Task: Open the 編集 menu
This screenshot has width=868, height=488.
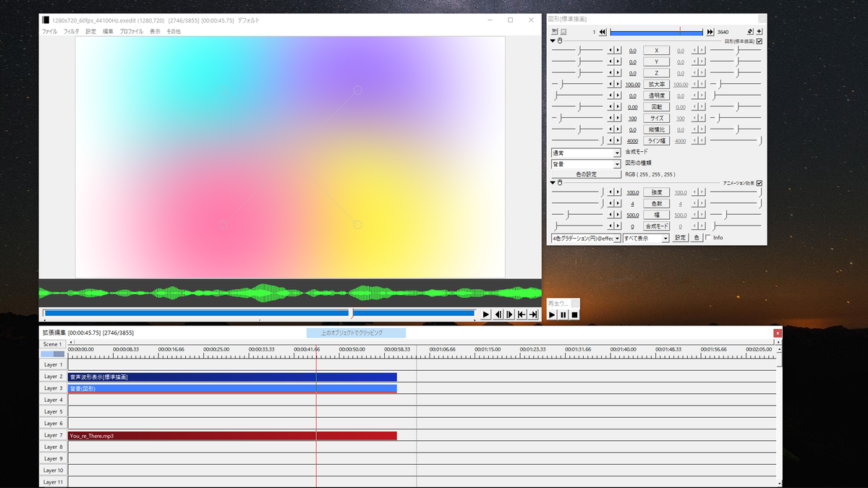Action: 108,31
